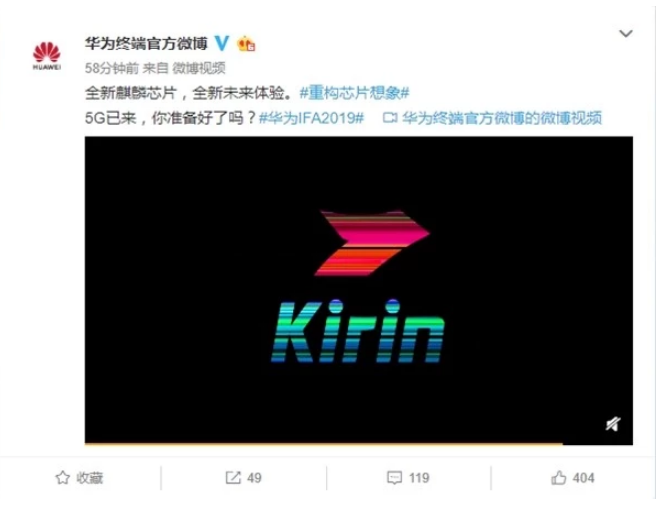Click the blue V verification badge
The width and height of the screenshot is (658, 505).
coord(222,43)
